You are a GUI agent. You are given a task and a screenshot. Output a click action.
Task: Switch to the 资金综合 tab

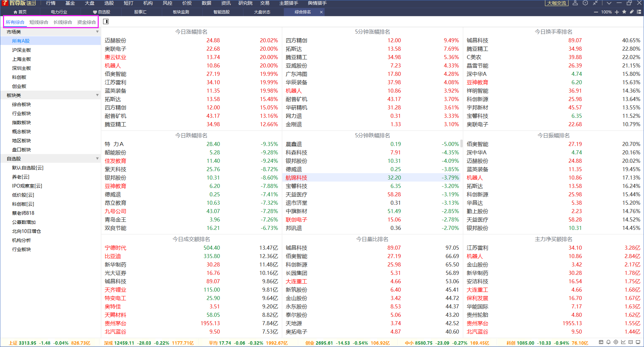(87, 22)
